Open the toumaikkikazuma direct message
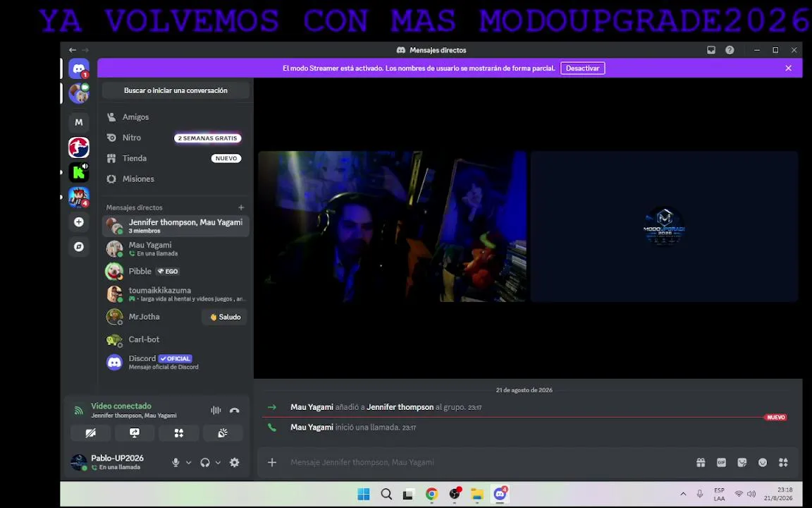The image size is (812, 508). click(176, 294)
